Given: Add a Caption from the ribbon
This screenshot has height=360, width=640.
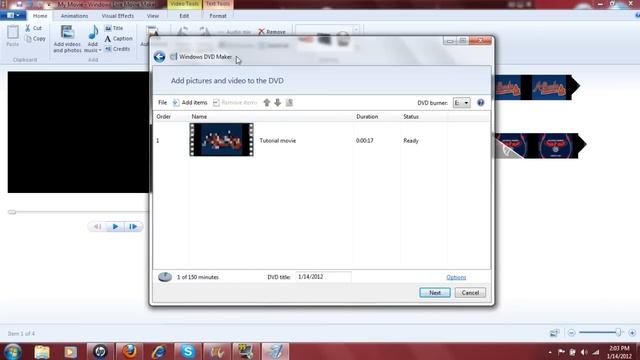Looking at the screenshot, I should pos(118,38).
